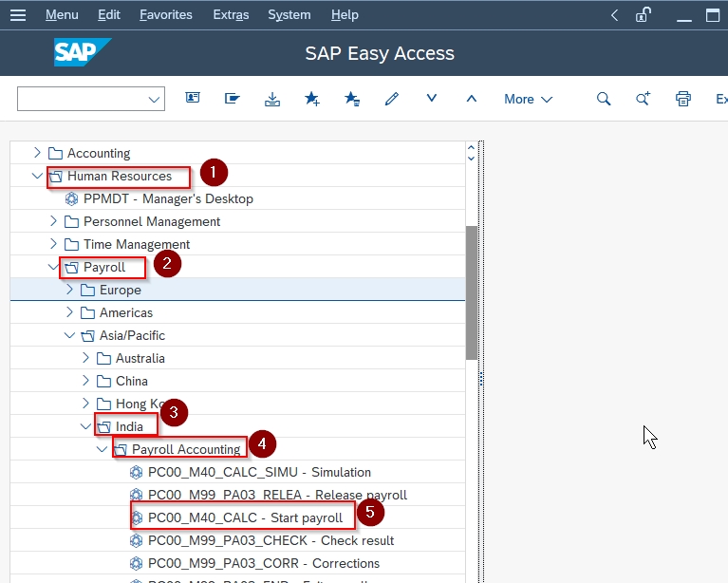Select the Time Management label
This screenshot has width=728, height=583.
[137, 244]
